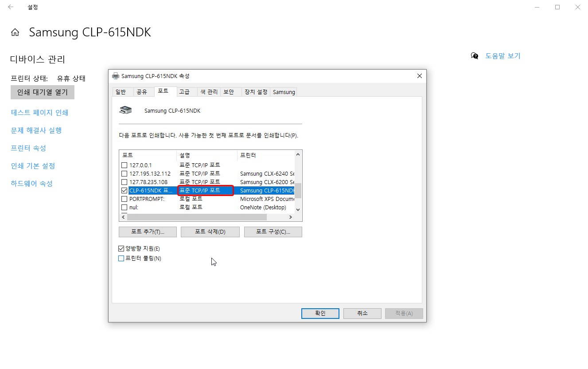
Task: Click 표준 TCP/IP 포트 in the 127.0.0.1 row
Action: (199, 165)
